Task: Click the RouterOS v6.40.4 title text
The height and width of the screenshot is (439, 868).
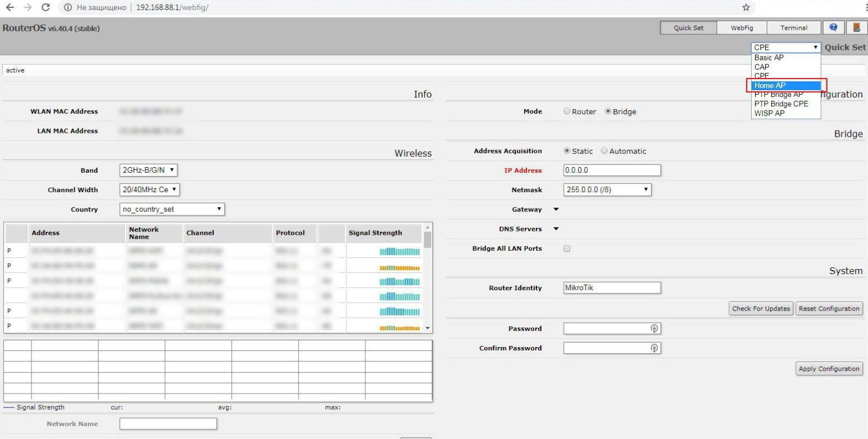Action: [51, 28]
